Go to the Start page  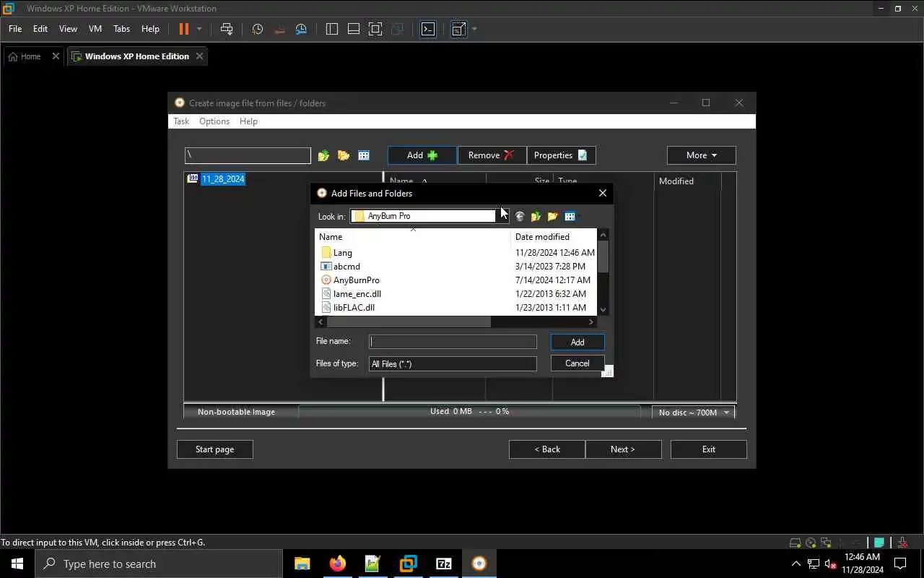(215, 449)
